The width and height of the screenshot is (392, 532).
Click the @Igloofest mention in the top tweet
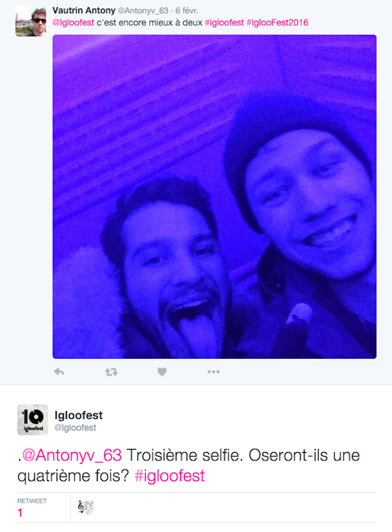click(x=73, y=23)
